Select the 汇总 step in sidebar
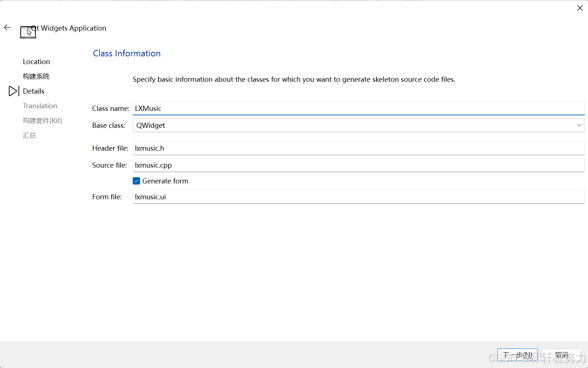This screenshot has height=368, width=588. click(x=29, y=135)
